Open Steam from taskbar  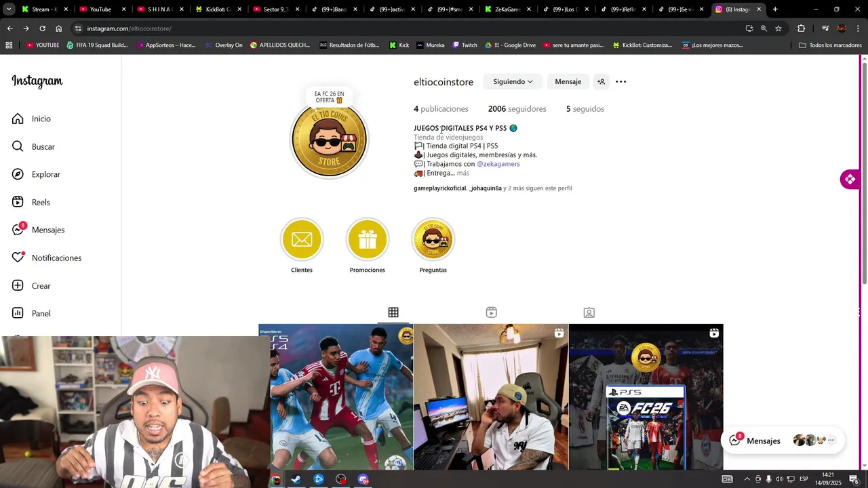click(x=296, y=479)
